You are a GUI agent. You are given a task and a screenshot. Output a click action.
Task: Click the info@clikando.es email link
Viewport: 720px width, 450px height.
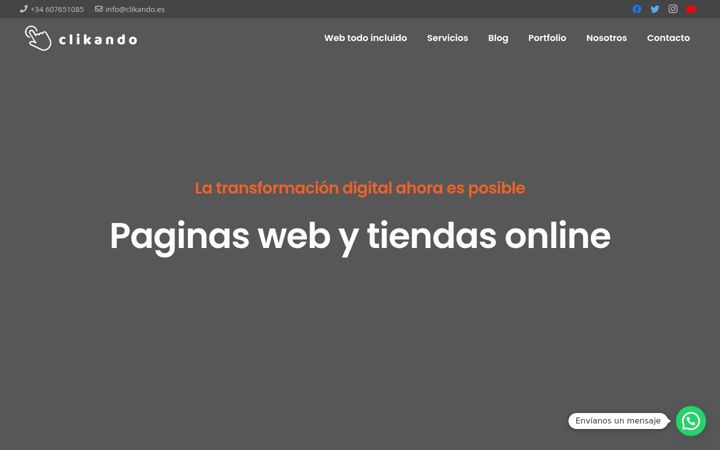tap(135, 9)
